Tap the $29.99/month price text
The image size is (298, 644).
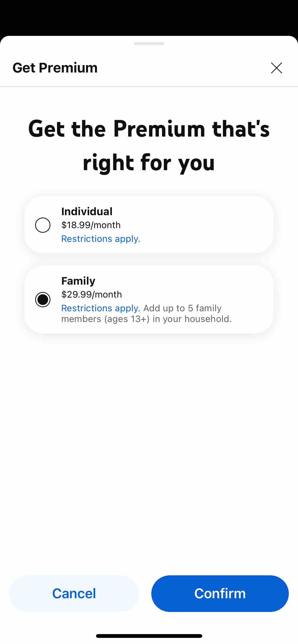coord(92,295)
